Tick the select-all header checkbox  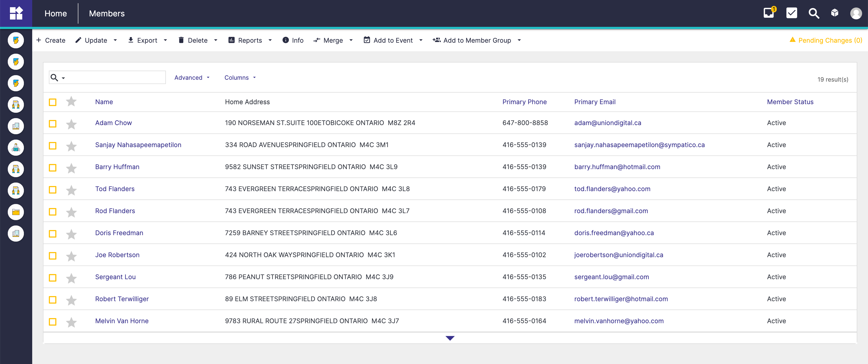pyautogui.click(x=53, y=102)
